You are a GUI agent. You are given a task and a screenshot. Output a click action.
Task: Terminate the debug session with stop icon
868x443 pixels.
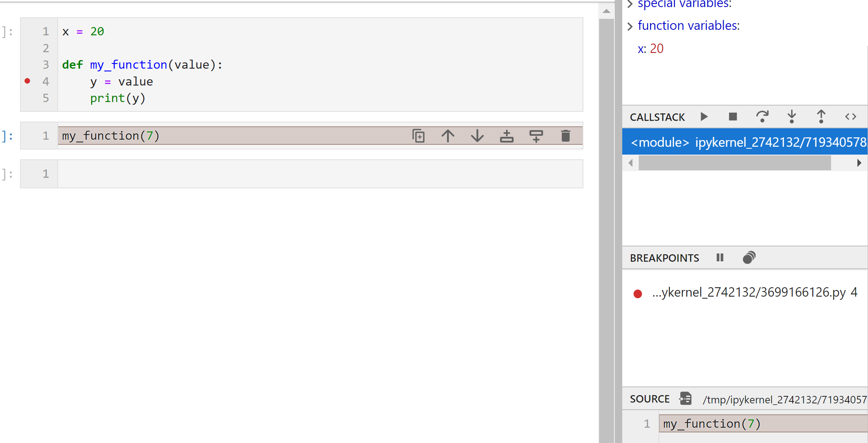[733, 117]
